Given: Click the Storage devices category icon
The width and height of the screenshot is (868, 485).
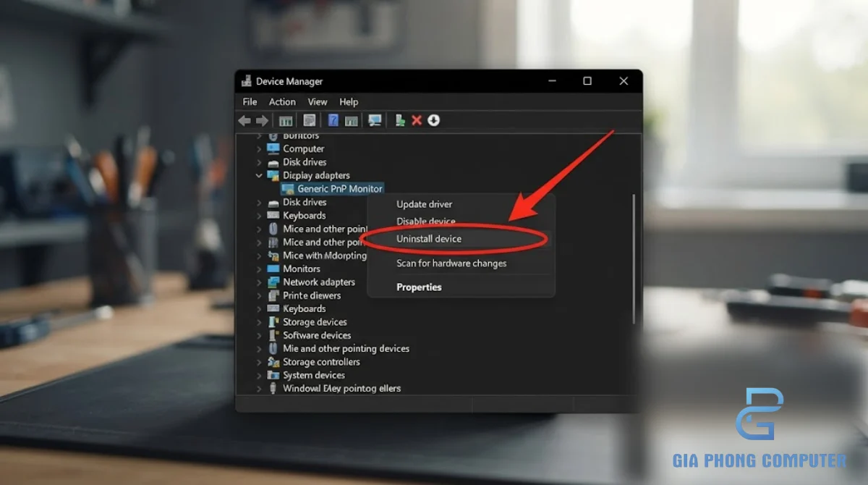Looking at the screenshot, I should [x=273, y=322].
